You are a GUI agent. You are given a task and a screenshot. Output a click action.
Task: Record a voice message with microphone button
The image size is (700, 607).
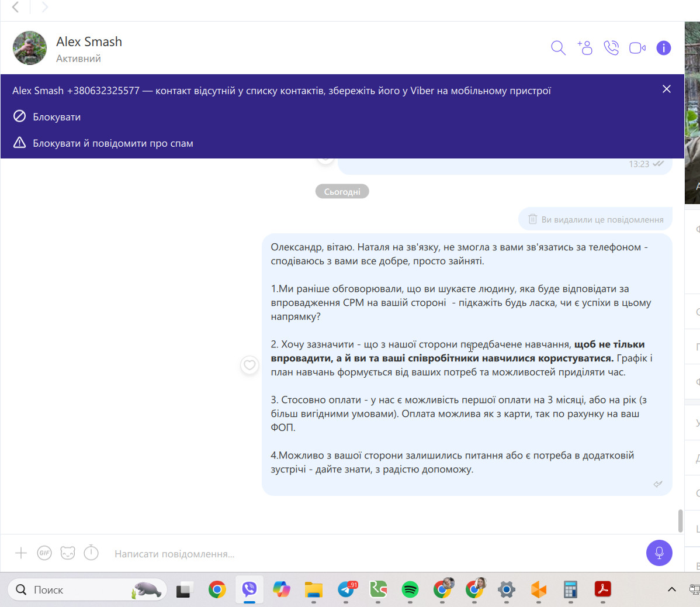coord(659,553)
